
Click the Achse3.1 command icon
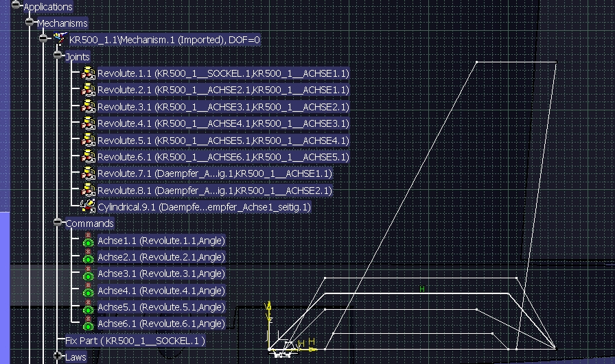click(89, 274)
